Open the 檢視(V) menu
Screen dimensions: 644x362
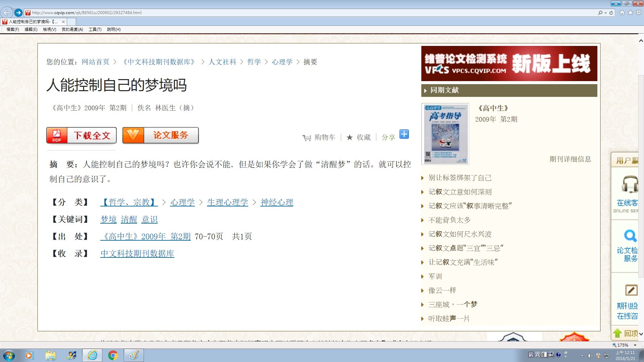point(50,29)
